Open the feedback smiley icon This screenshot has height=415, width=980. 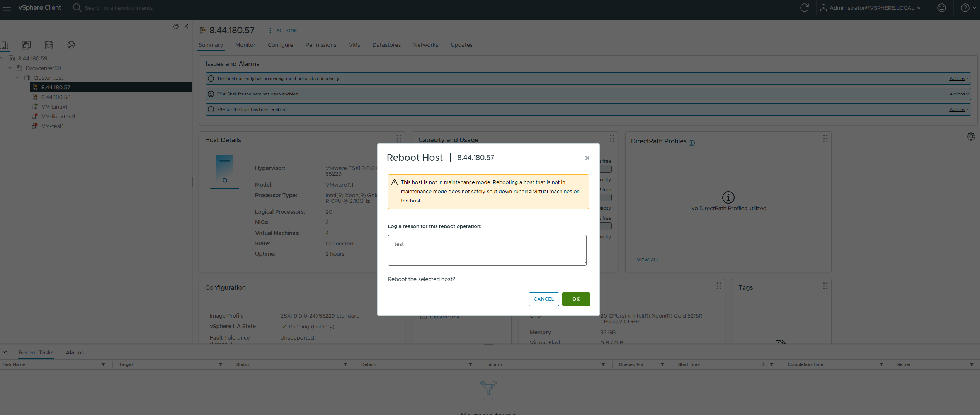pyautogui.click(x=942, y=8)
